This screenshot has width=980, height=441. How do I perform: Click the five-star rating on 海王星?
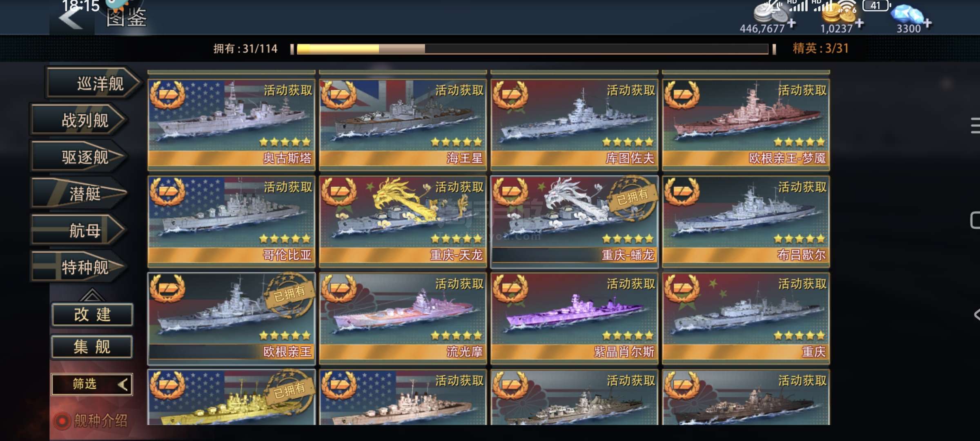(457, 142)
